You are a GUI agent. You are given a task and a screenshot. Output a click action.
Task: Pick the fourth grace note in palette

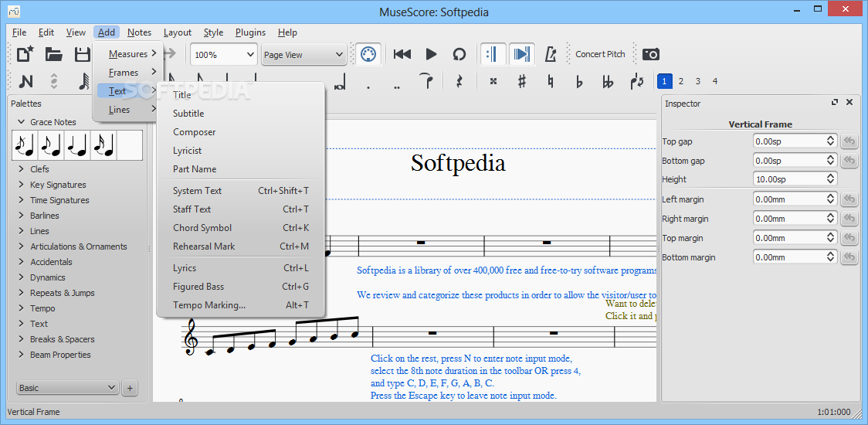tap(103, 145)
